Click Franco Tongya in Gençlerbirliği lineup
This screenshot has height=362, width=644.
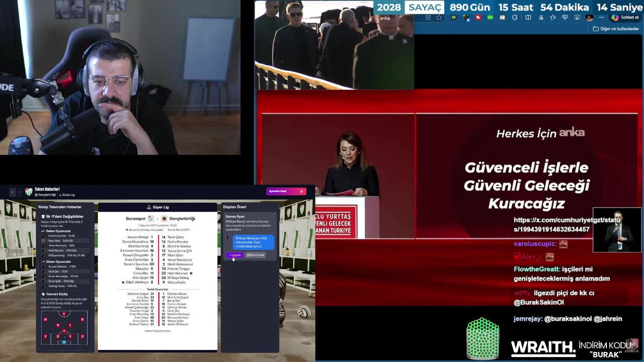pyautogui.click(x=179, y=268)
